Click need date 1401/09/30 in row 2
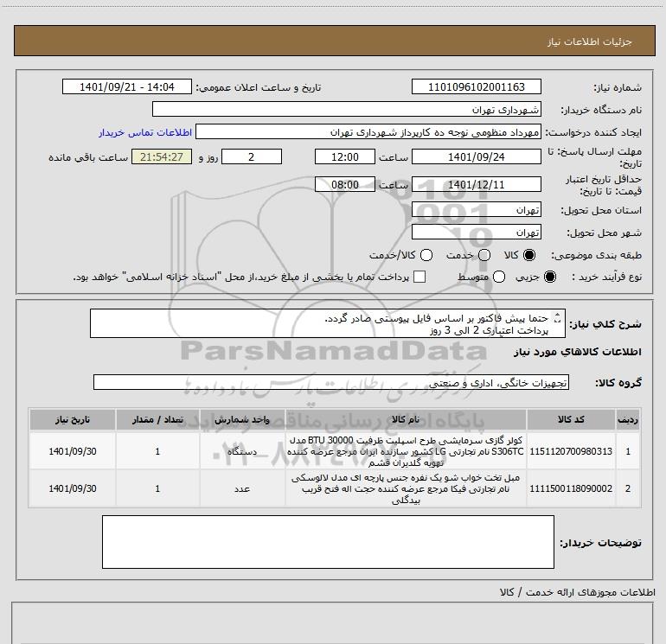Image resolution: width=666 pixels, height=644 pixels. click(72, 488)
